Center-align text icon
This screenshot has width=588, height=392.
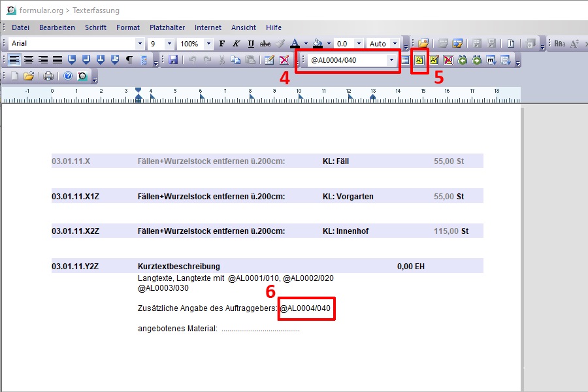point(29,60)
